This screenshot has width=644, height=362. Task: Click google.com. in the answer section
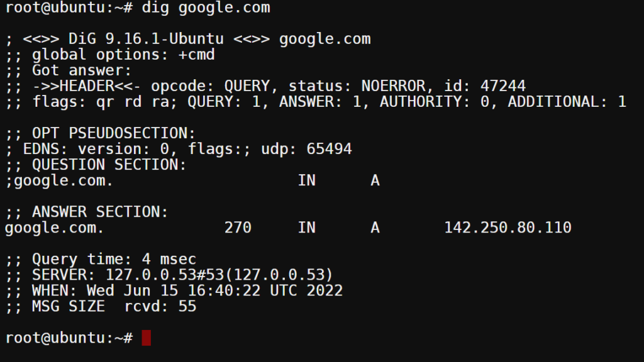[x=54, y=228]
